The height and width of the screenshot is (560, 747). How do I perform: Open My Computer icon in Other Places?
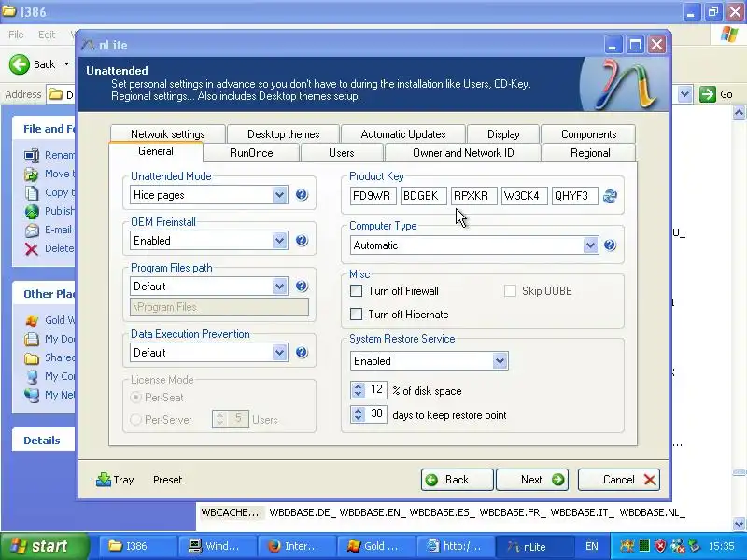tap(32, 376)
